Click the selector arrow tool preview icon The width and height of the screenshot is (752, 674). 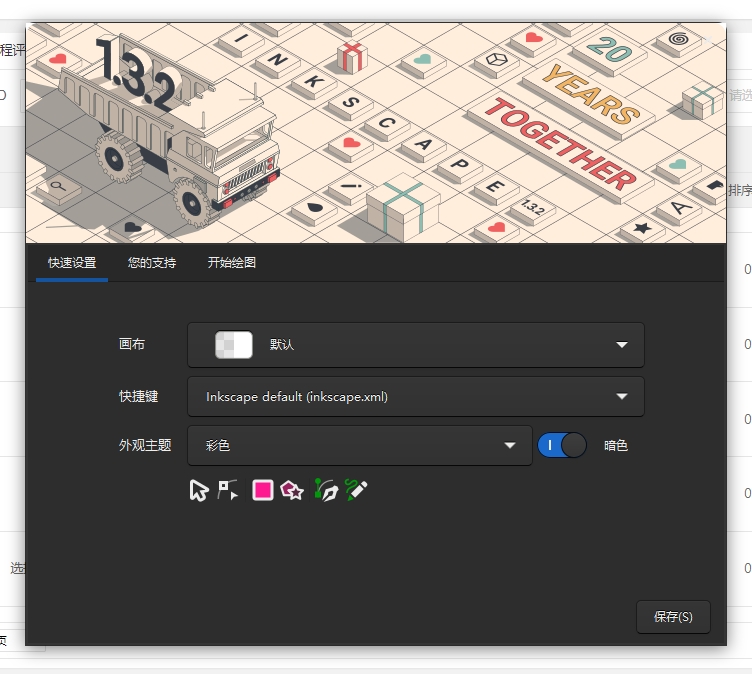click(x=199, y=490)
